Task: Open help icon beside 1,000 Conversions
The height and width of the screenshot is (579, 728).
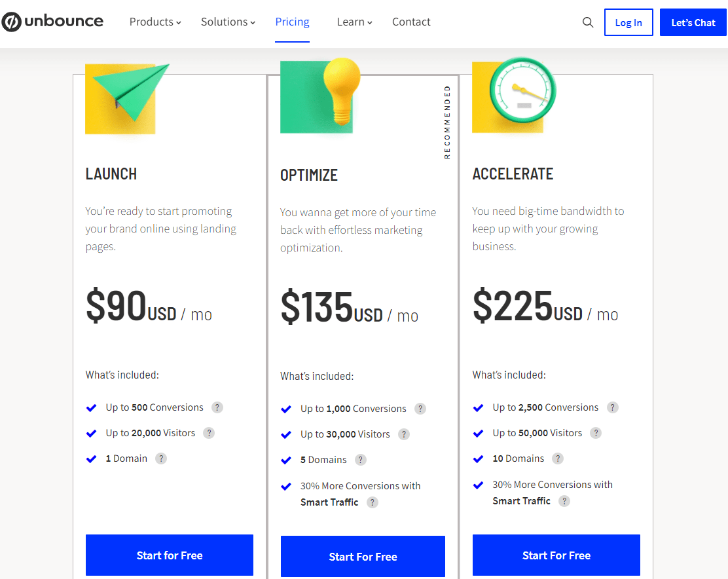Action: coord(420,409)
